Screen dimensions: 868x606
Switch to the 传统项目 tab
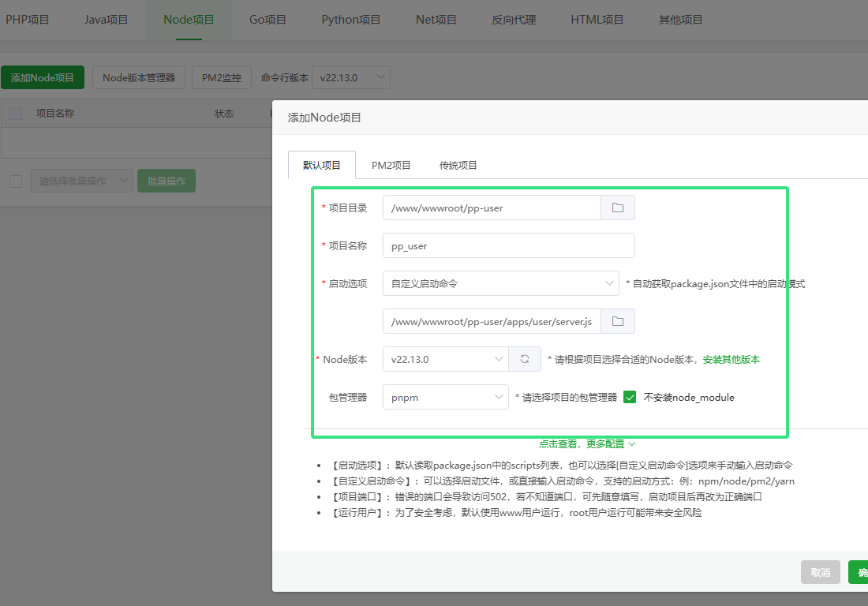(458, 166)
